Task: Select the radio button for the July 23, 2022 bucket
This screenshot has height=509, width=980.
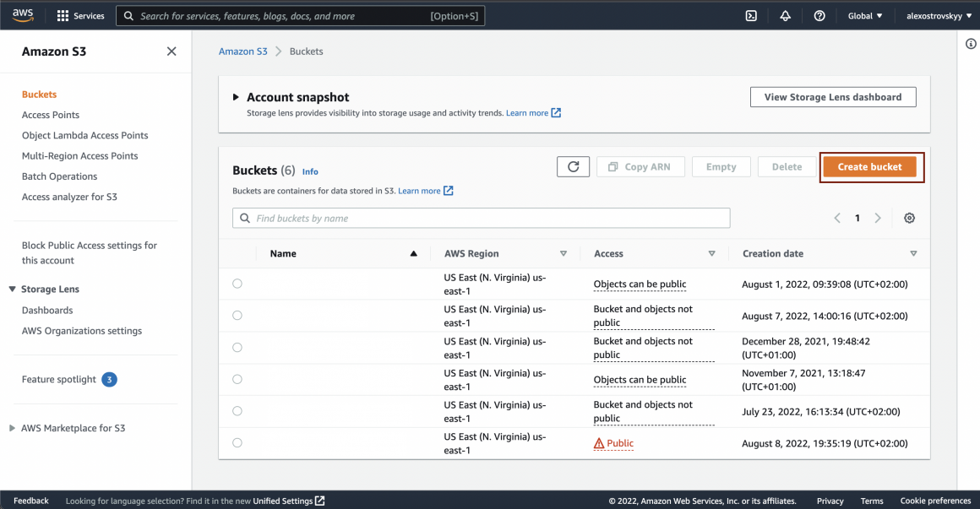Action: pyautogui.click(x=237, y=411)
